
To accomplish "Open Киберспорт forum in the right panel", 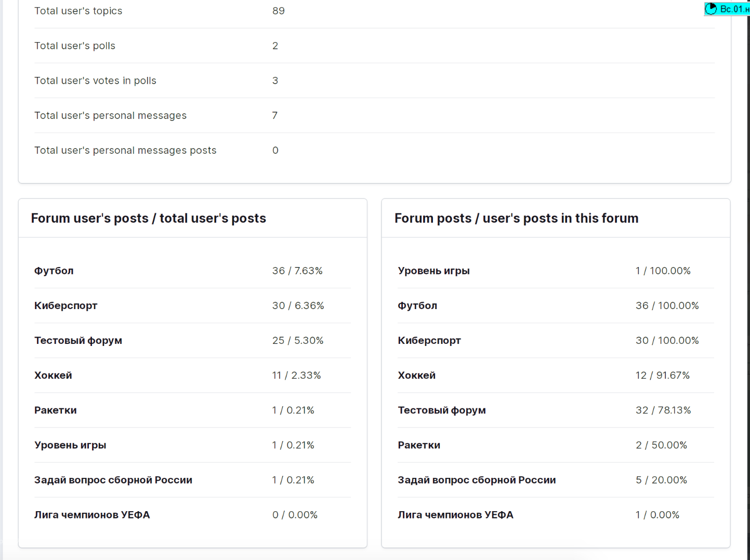I will [429, 340].
